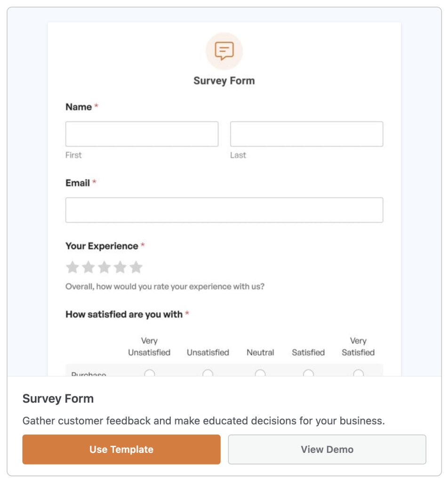The width and height of the screenshot is (448, 482).
Task: Give a five-star rating by clicking the last star
Action: pos(136,267)
